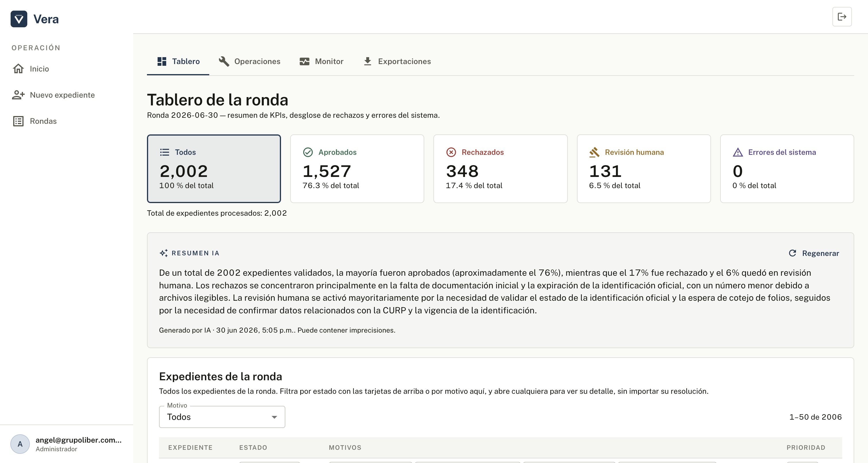Click the ESTADO column header
The width and height of the screenshot is (868, 463).
tap(253, 447)
